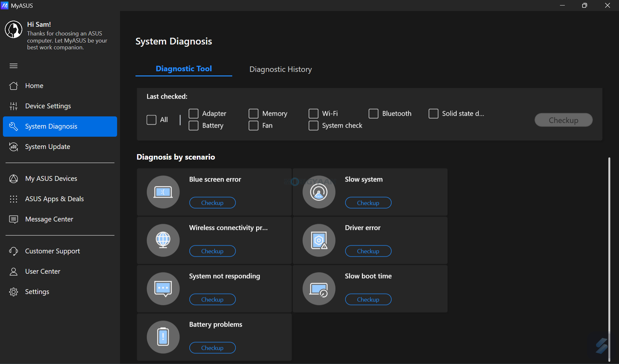Check the Solid state drive checkbox
Viewport: 619px width, 364px height.
tap(434, 113)
